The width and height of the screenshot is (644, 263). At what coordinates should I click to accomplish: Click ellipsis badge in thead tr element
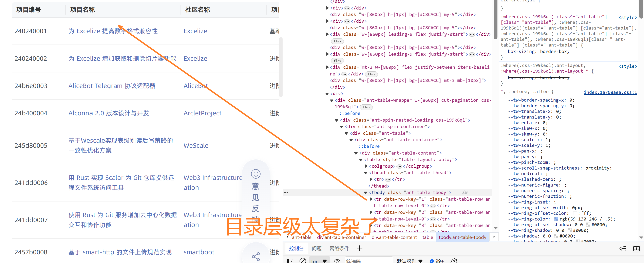pos(388,179)
